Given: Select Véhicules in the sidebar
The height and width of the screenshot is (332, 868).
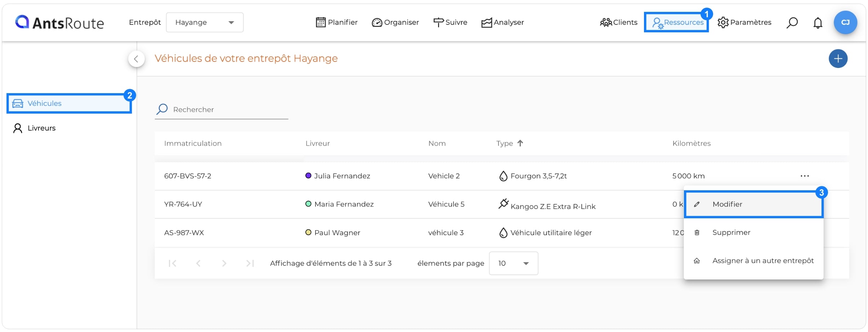Looking at the screenshot, I should pyautogui.click(x=69, y=104).
